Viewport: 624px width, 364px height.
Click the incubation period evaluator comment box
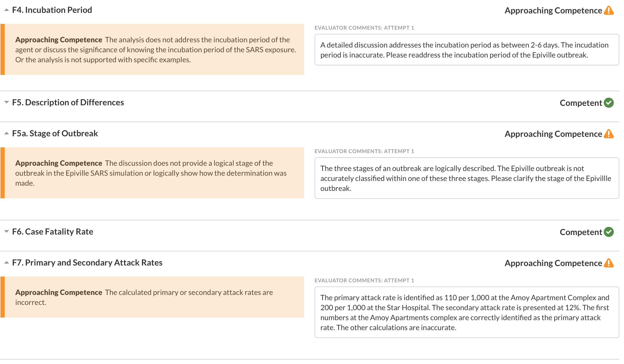[467, 50]
